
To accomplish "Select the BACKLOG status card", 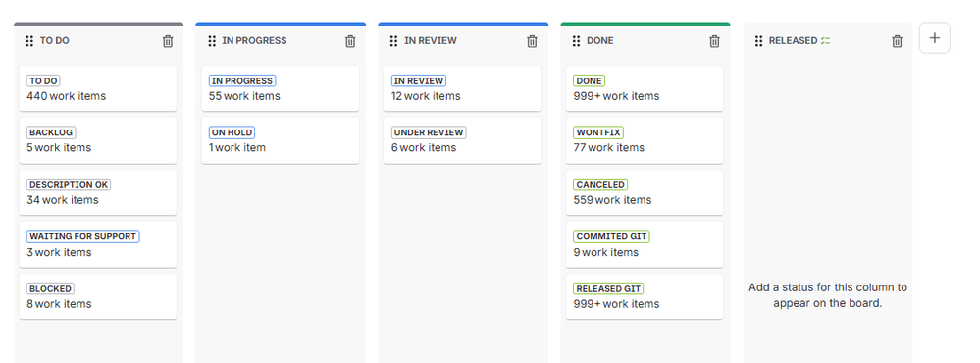I will (x=98, y=140).
